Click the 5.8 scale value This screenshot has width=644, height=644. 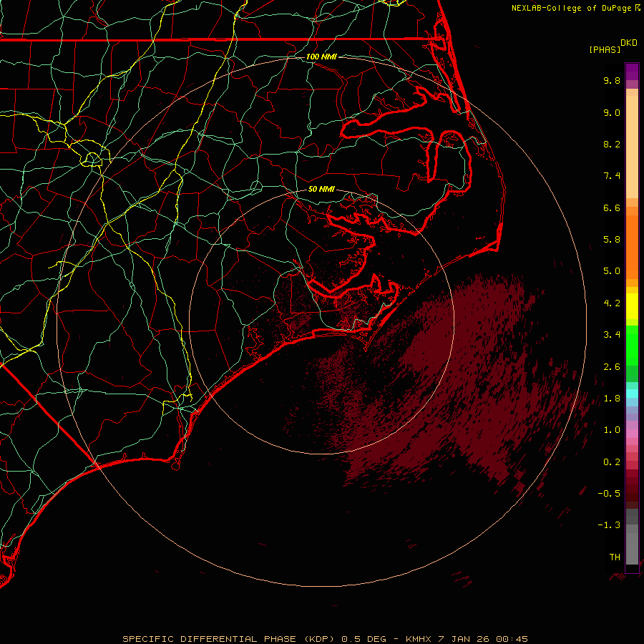(612, 240)
